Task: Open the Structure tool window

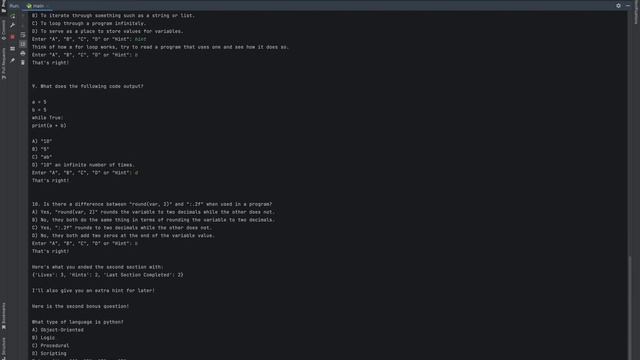Action: coord(4,348)
